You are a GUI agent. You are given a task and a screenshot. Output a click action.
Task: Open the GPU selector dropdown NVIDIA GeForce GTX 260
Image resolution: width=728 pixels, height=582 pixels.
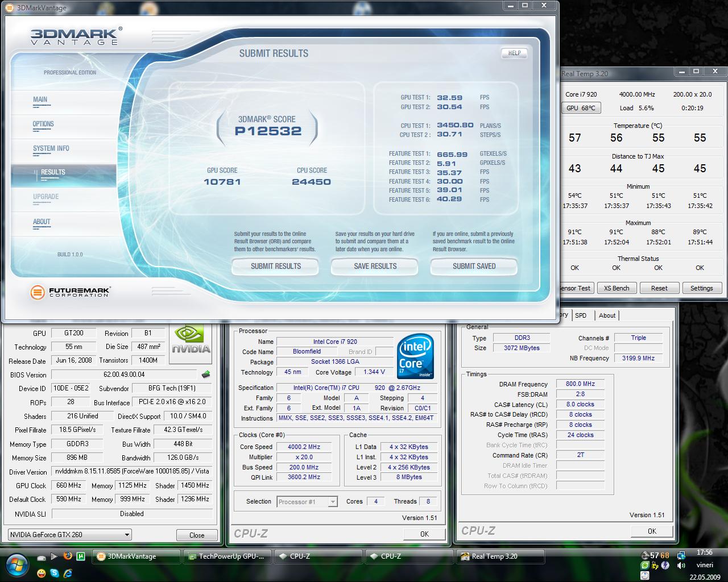(x=70, y=534)
